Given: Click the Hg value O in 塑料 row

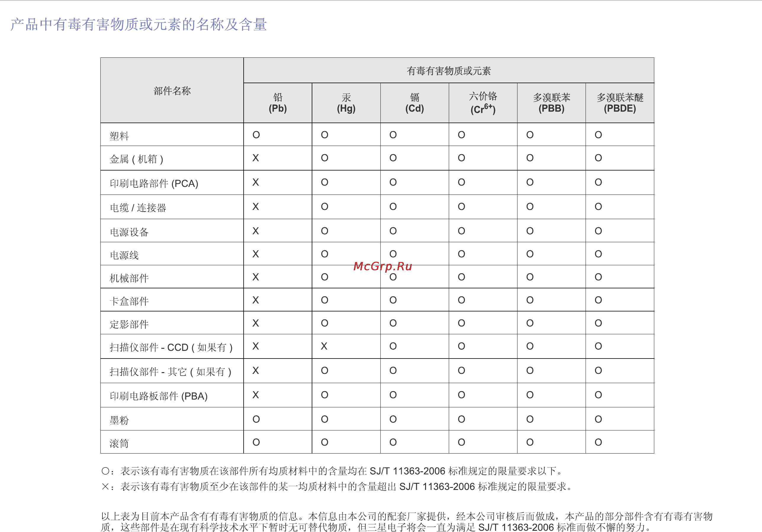Looking at the screenshot, I should click(324, 135).
